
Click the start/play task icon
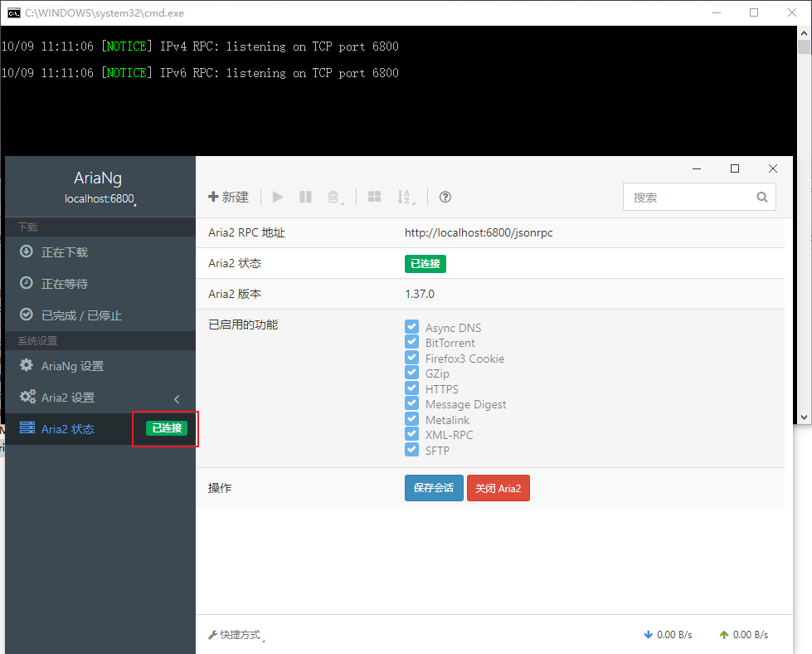pos(278,197)
